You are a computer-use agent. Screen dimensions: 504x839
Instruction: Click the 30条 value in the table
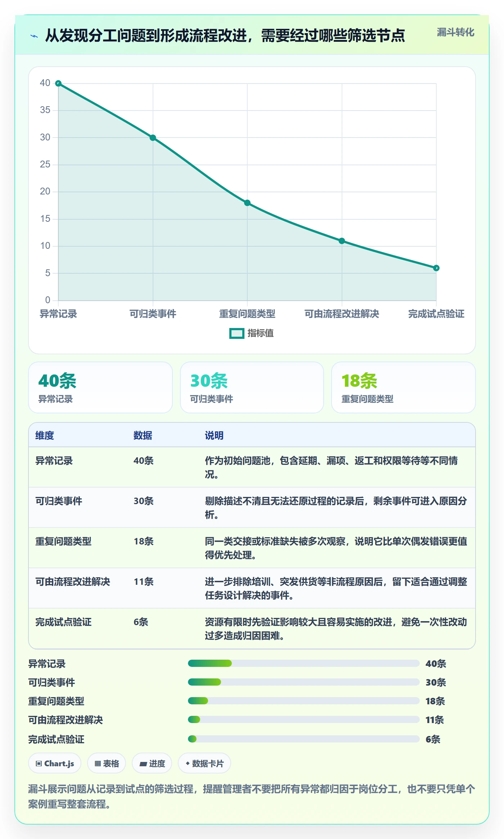click(144, 501)
